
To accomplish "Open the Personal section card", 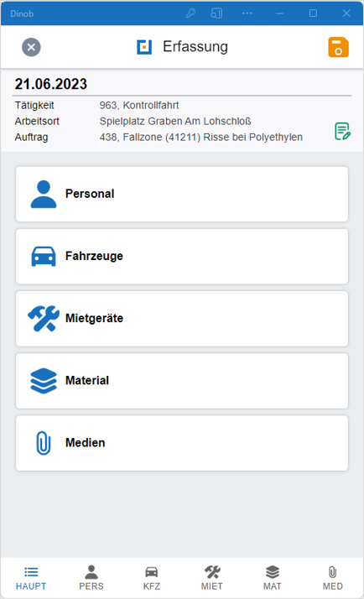I will (182, 194).
